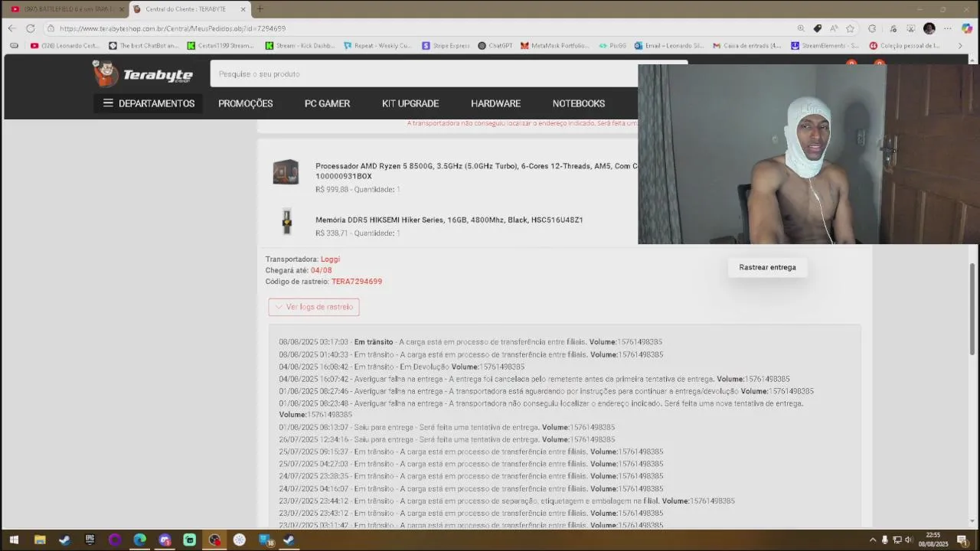The width and height of the screenshot is (980, 551).
Task: Show hidden system tray icons
Action: (x=872, y=540)
